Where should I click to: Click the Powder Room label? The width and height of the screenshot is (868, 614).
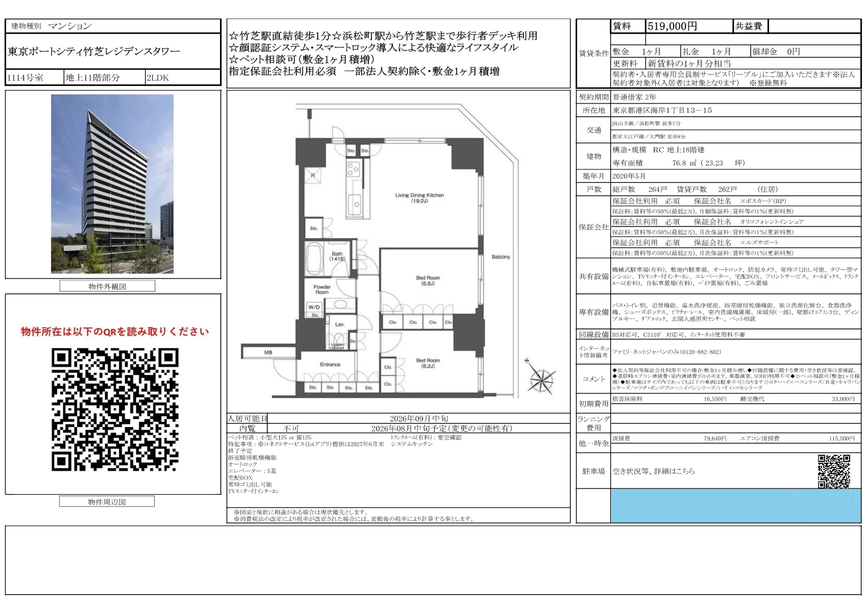point(322,289)
